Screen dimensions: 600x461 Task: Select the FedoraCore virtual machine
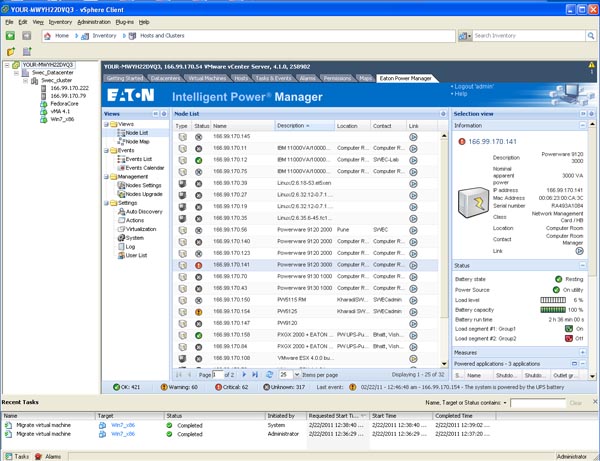(x=64, y=104)
